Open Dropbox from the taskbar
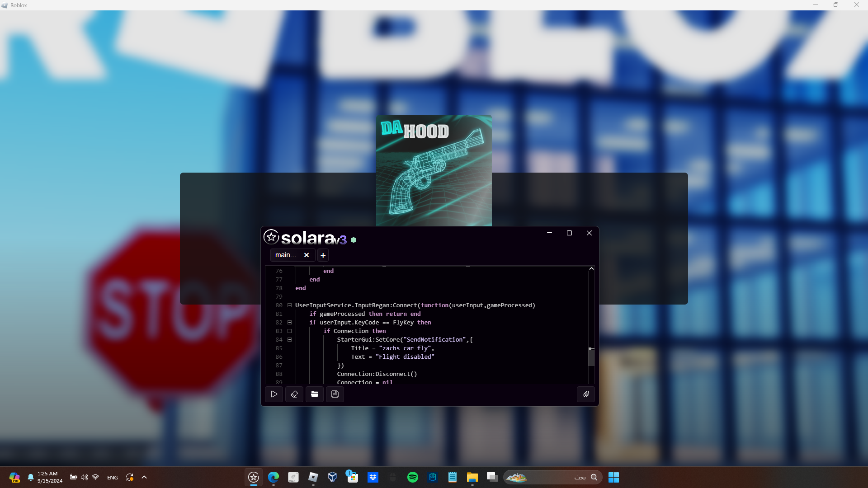Screen dimensions: 868x488 (x=373, y=477)
